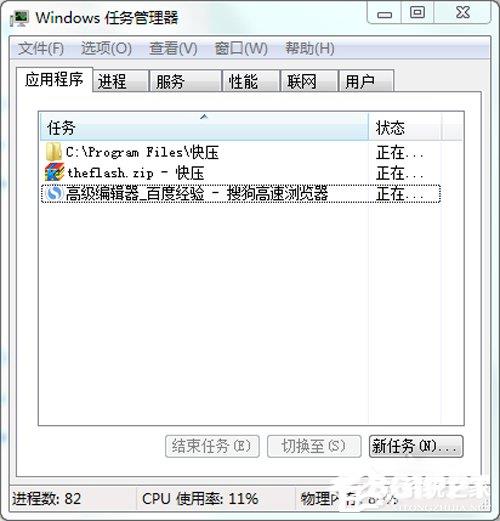
Task: Click the 新任务(N)... button
Action: 416,446
